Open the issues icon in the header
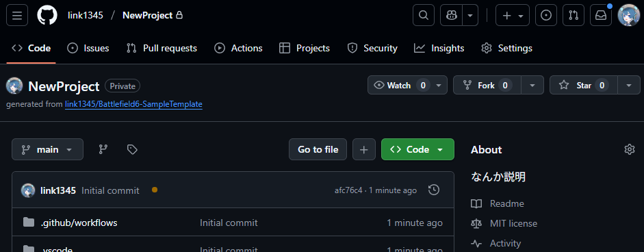 tap(546, 15)
